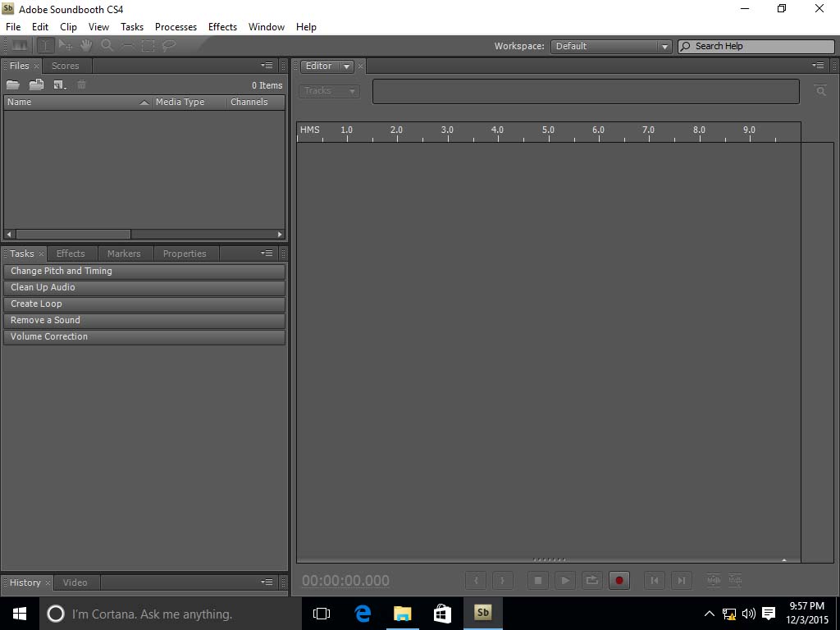Open File Explorer from taskbar
Screen dimensions: 840x630
point(402,614)
